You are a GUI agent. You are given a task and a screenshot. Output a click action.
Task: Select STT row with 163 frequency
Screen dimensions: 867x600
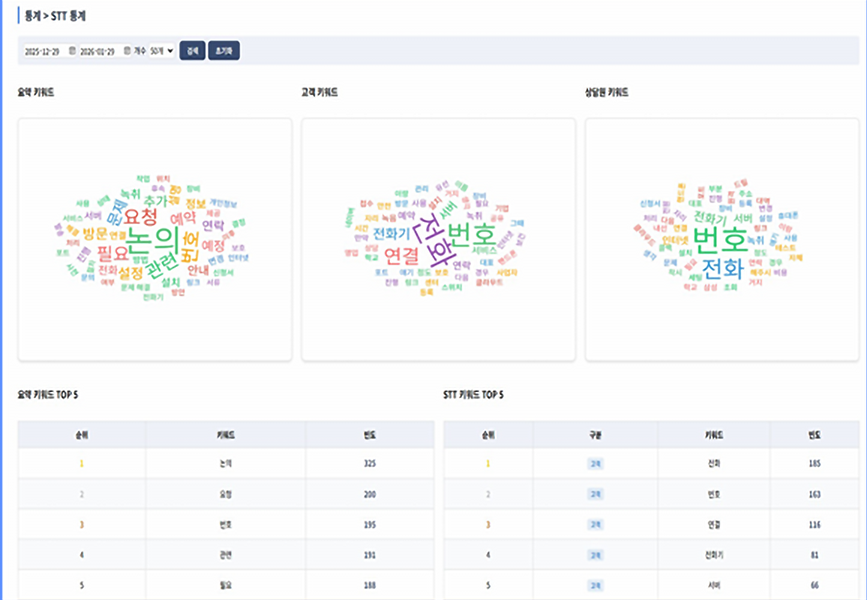pos(651,494)
